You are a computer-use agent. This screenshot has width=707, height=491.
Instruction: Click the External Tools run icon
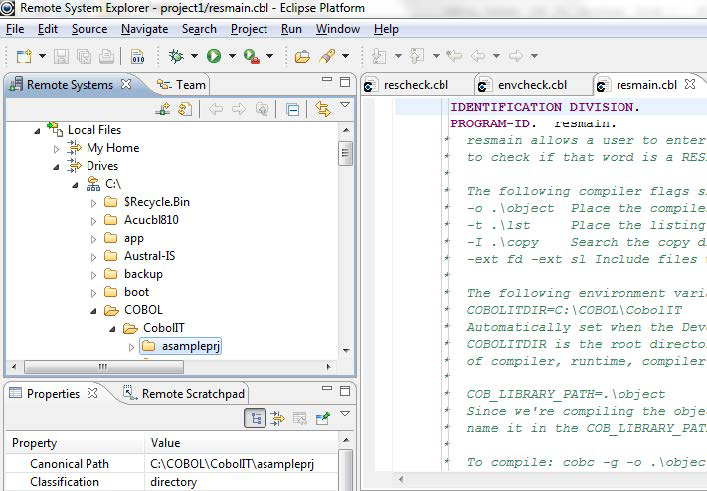point(250,56)
